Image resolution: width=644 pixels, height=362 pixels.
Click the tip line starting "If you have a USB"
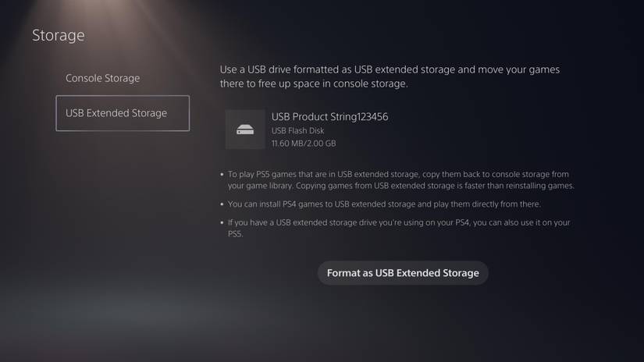398,223
